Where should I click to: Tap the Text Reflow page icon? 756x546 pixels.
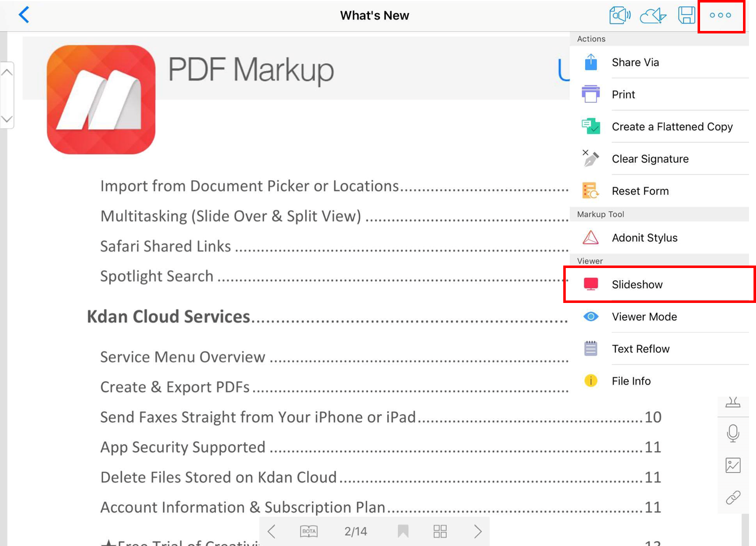click(x=591, y=348)
